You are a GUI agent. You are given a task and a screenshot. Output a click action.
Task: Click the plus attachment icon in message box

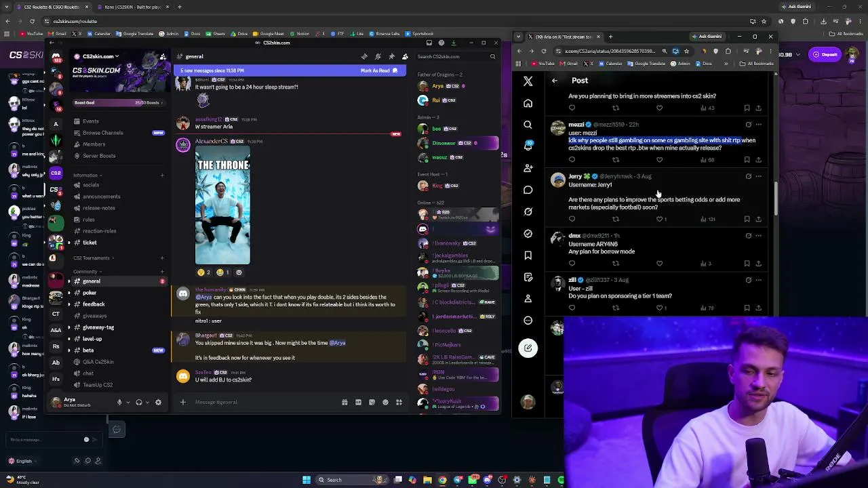tap(182, 402)
